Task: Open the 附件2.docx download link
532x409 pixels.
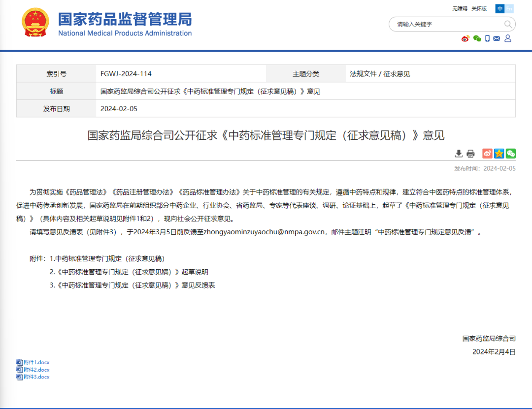Action: 36,370
